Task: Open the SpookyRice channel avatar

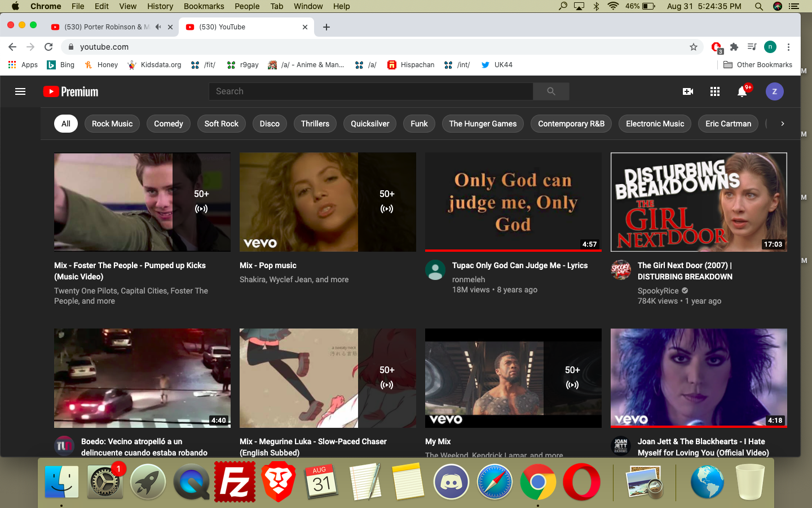Action: [620, 269]
